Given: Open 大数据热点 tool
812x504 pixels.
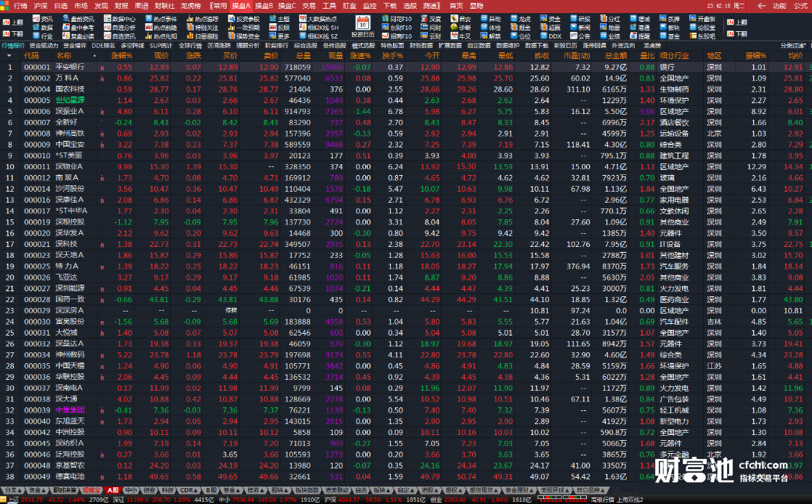Looking at the screenshot, I should click(318, 19).
